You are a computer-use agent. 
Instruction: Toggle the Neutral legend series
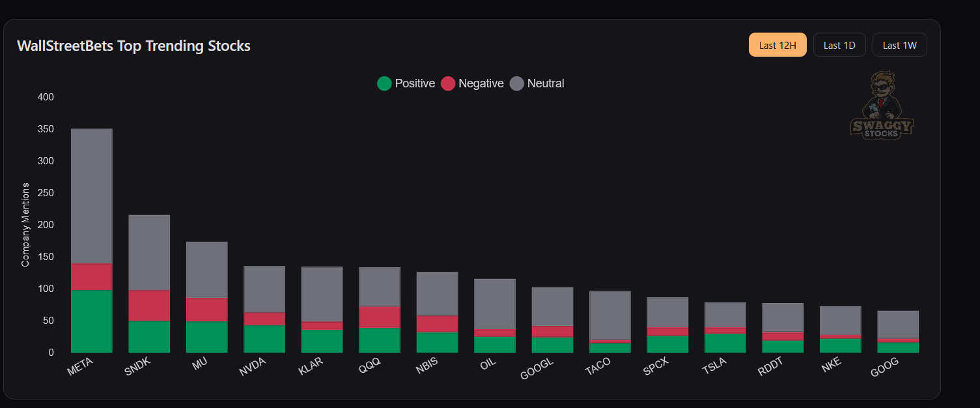tap(537, 83)
